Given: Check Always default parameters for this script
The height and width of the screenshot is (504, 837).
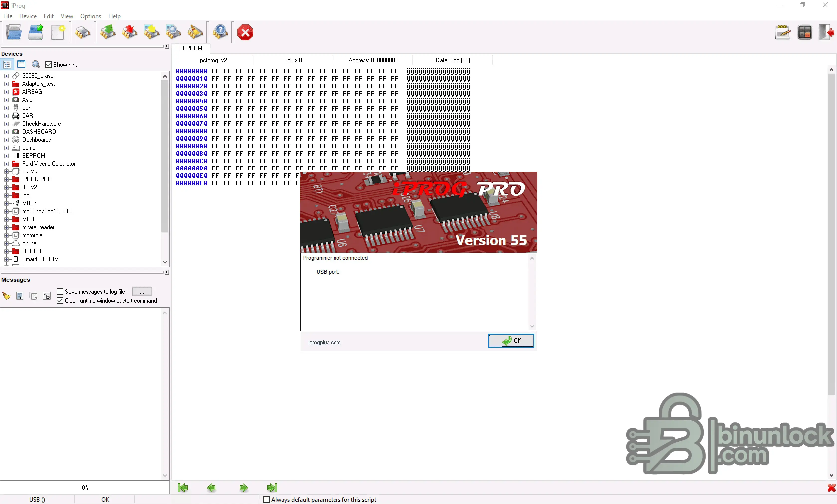Looking at the screenshot, I should [x=266, y=499].
